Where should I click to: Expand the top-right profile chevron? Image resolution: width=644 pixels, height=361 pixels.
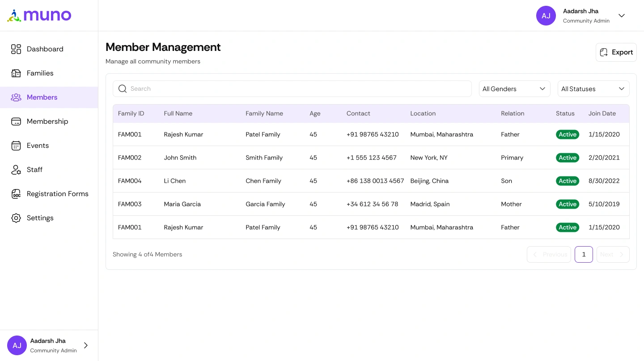[622, 16]
